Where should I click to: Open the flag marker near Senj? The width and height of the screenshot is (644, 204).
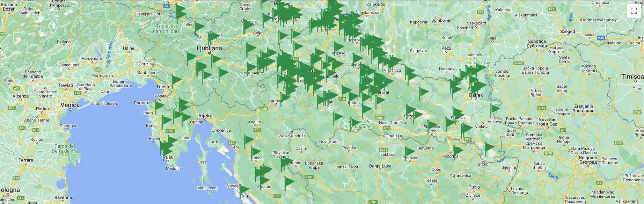tap(248, 140)
